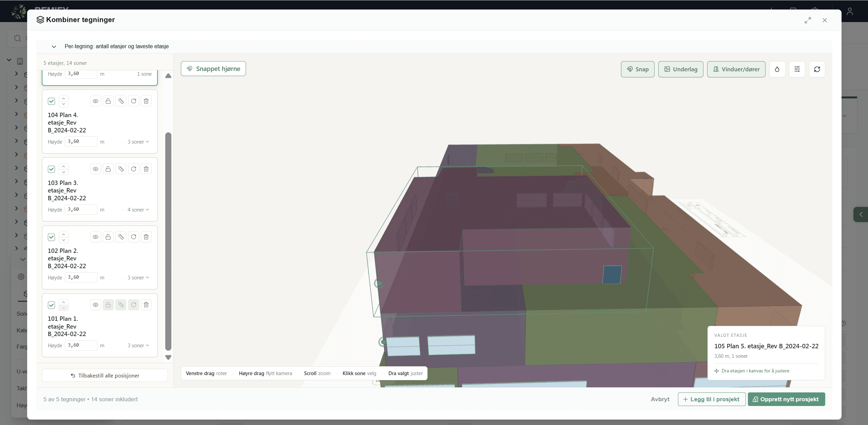This screenshot has height=425, width=868.
Task: Open the view settings sliders icon
Action: point(797,69)
